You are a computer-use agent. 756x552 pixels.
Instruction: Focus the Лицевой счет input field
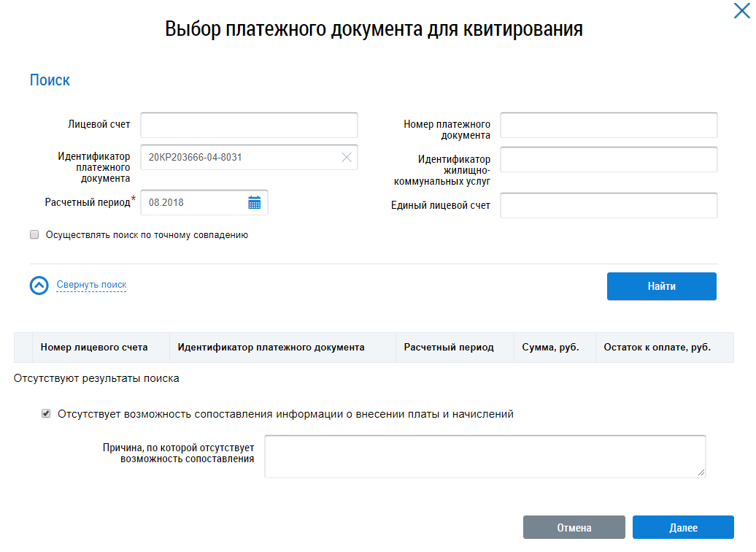[249, 125]
